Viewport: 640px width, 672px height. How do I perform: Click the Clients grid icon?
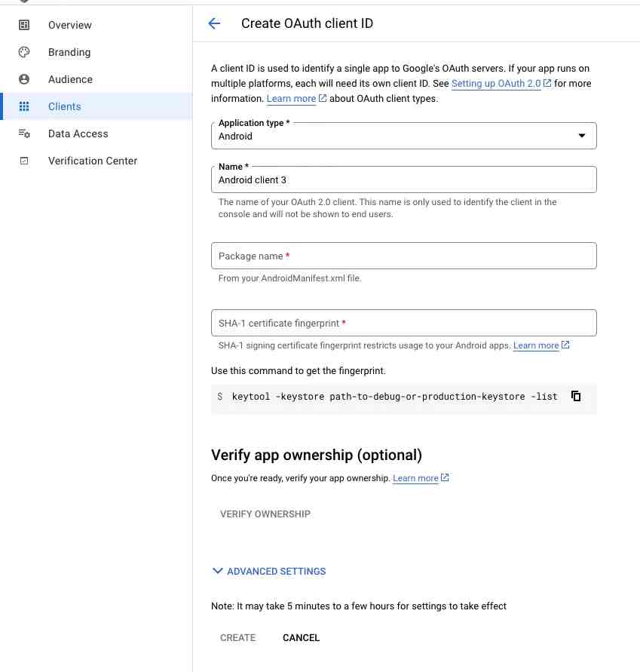pyautogui.click(x=24, y=106)
